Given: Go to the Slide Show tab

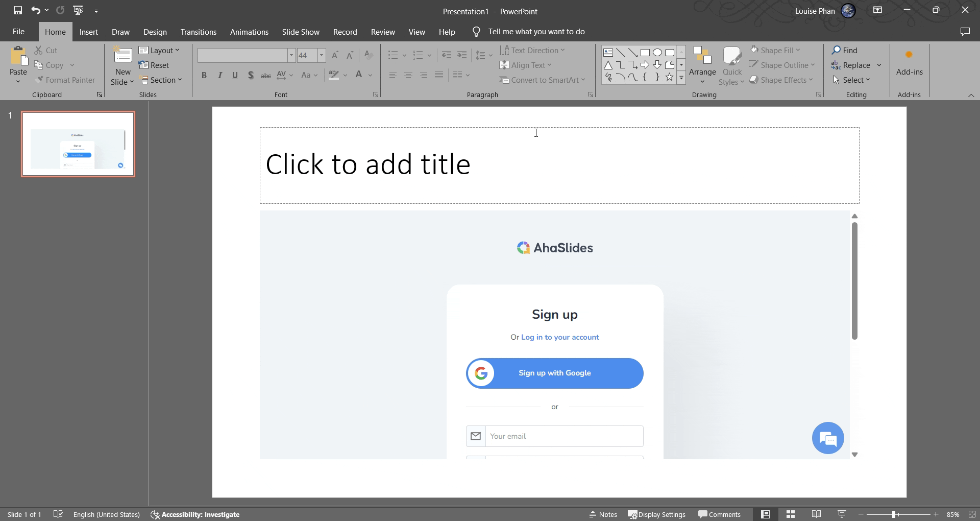Looking at the screenshot, I should (x=301, y=32).
